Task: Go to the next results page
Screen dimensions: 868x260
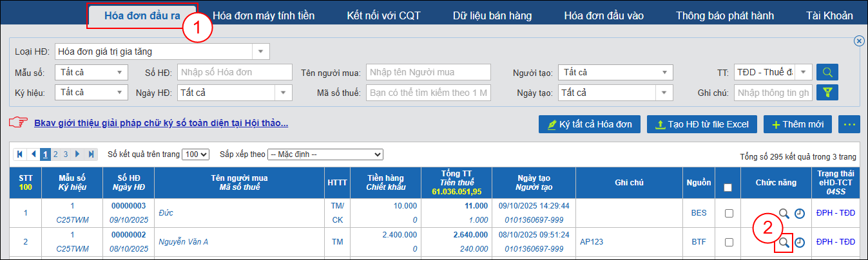Action: click(x=78, y=154)
